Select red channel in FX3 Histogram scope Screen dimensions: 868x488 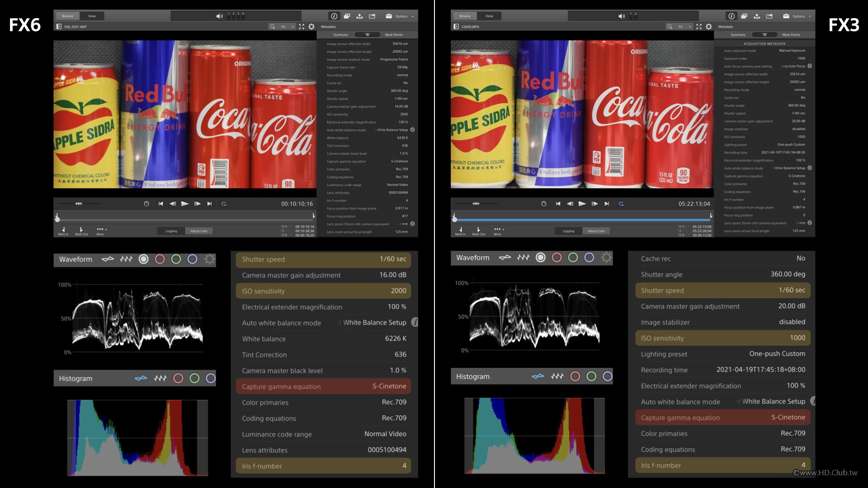click(575, 376)
